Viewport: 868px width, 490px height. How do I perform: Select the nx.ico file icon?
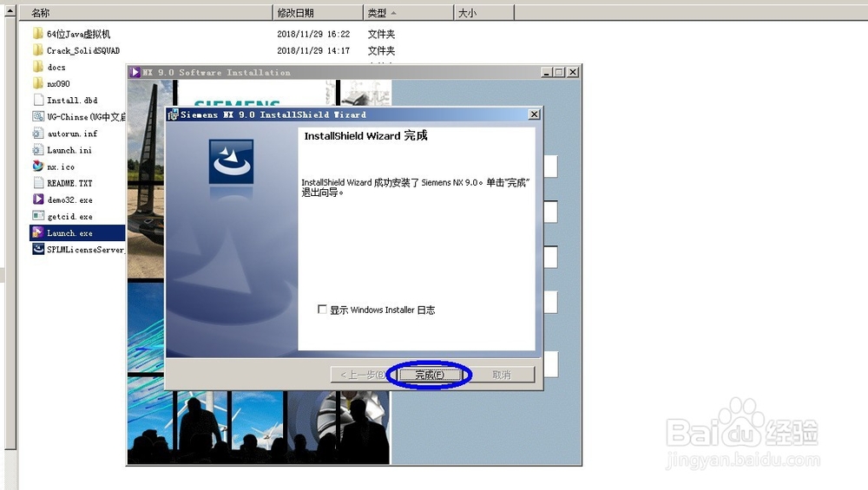[x=38, y=166]
